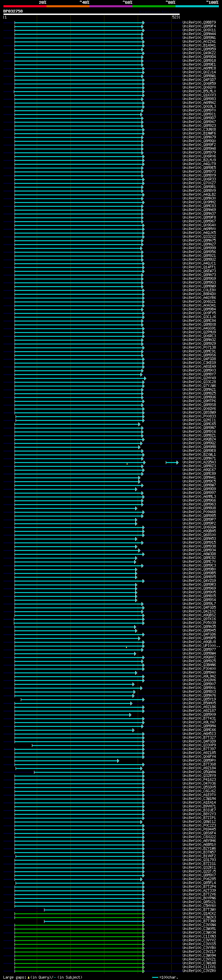Select hit label UniRef100_P09468
The width and height of the screenshot is (222, 980).
pos(199,512)
